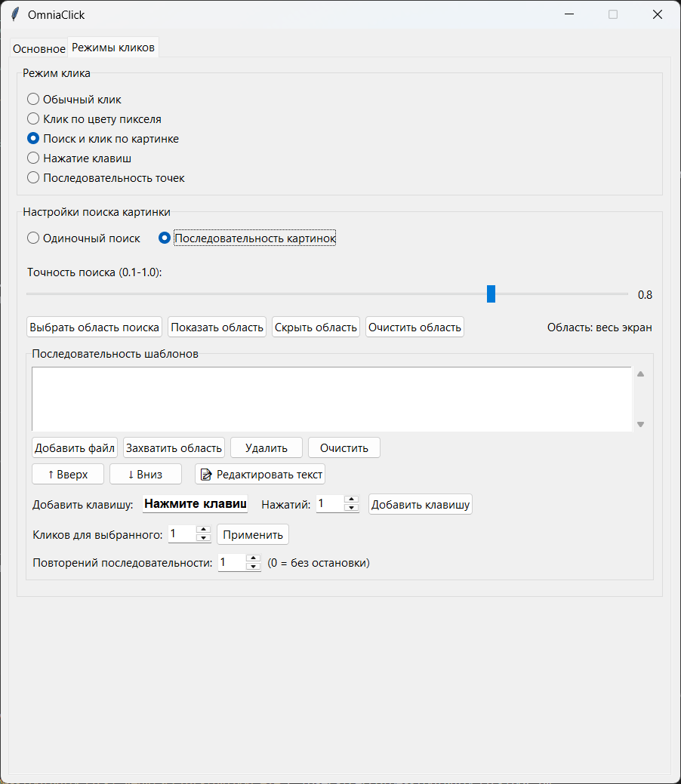Click the Повторений последовательности input field
The width and height of the screenshot is (681, 784).
tap(233, 562)
